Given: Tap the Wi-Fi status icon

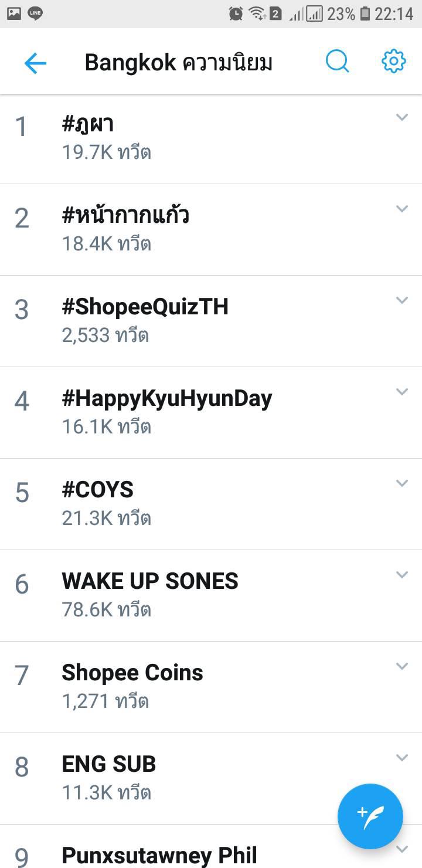Looking at the screenshot, I should (x=256, y=13).
